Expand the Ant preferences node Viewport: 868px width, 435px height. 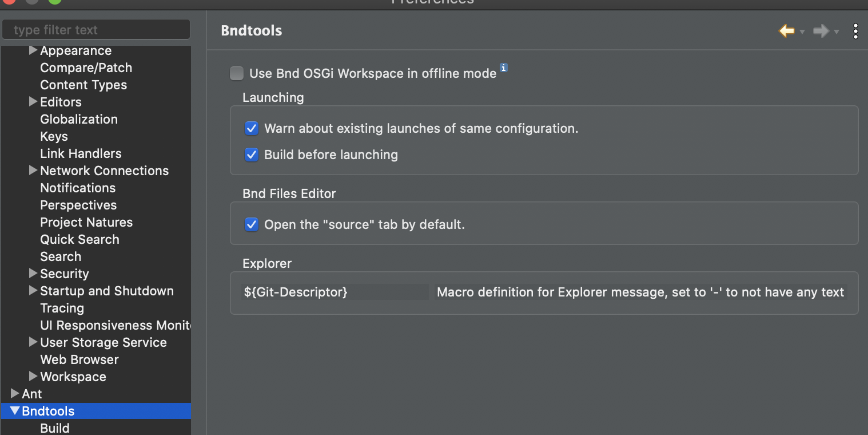[x=13, y=394]
